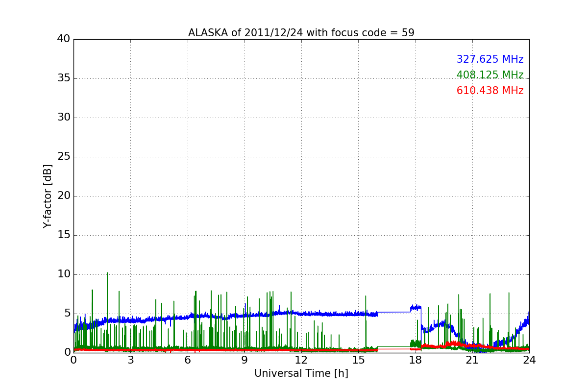Click the x-axis tick label 3
588x392 pixels.
(x=130, y=360)
